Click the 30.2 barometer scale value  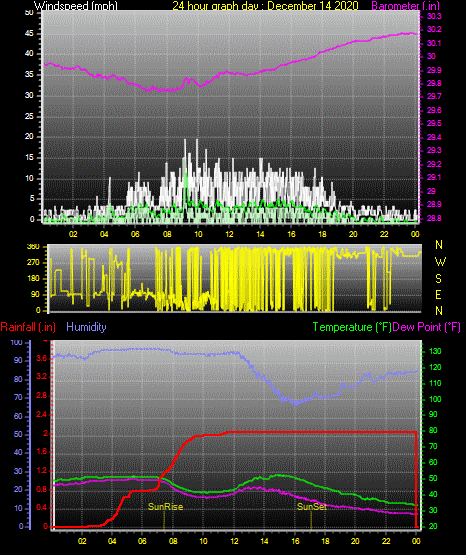point(434,29)
